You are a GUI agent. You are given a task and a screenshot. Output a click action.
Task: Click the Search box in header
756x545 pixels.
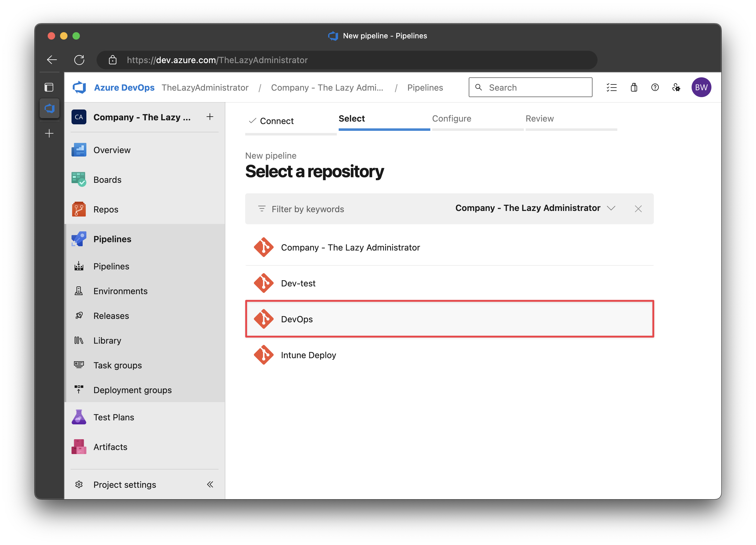[x=530, y=87]
